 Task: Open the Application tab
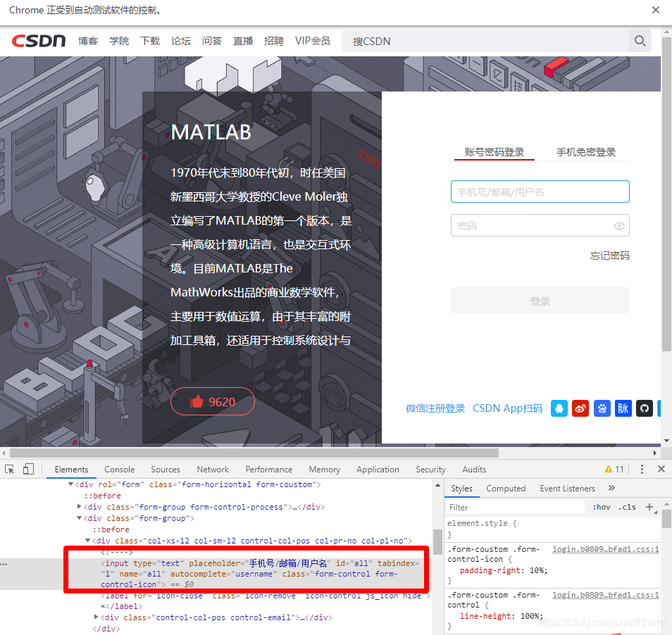coord(378,470)
